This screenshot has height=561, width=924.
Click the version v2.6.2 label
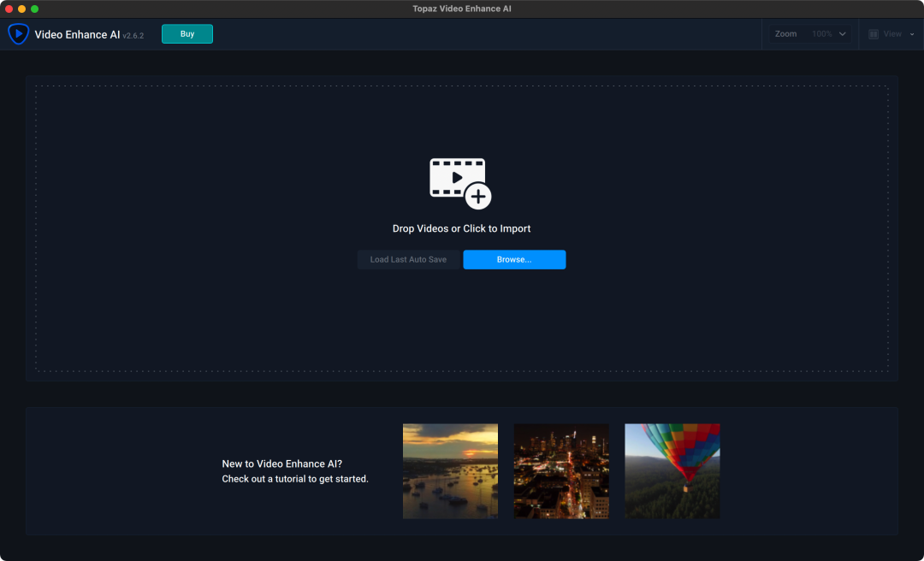pyautogui.click(x=133, y=36)
